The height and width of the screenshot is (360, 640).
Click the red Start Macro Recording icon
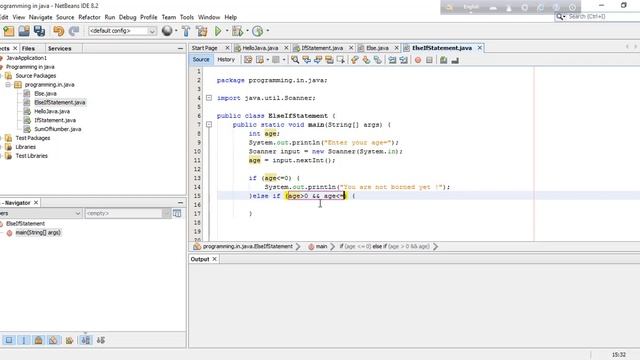tap(418, 60)
